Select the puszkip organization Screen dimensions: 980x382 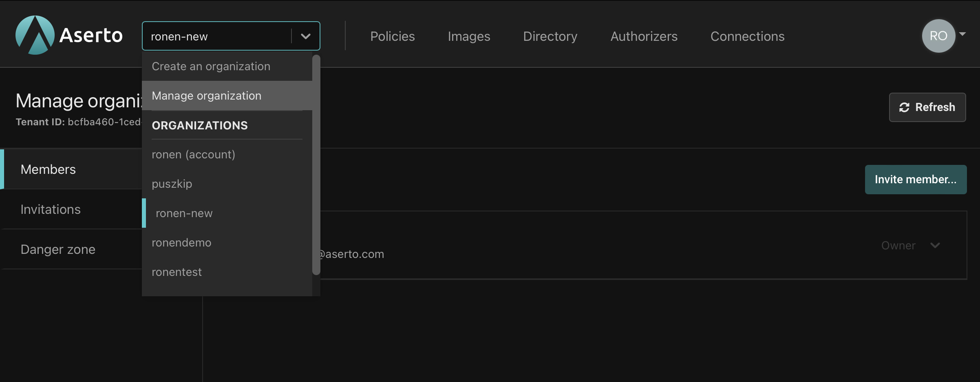(x=172, y=184)
